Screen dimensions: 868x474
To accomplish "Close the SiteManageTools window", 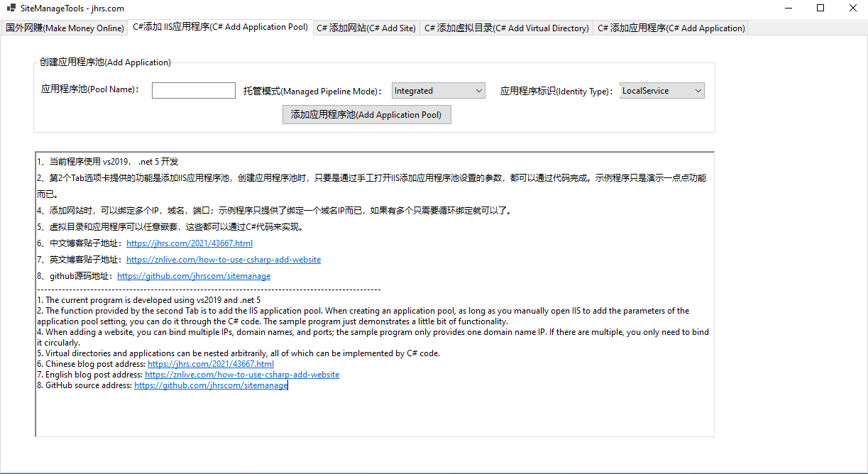I will [x=852, y=9].
